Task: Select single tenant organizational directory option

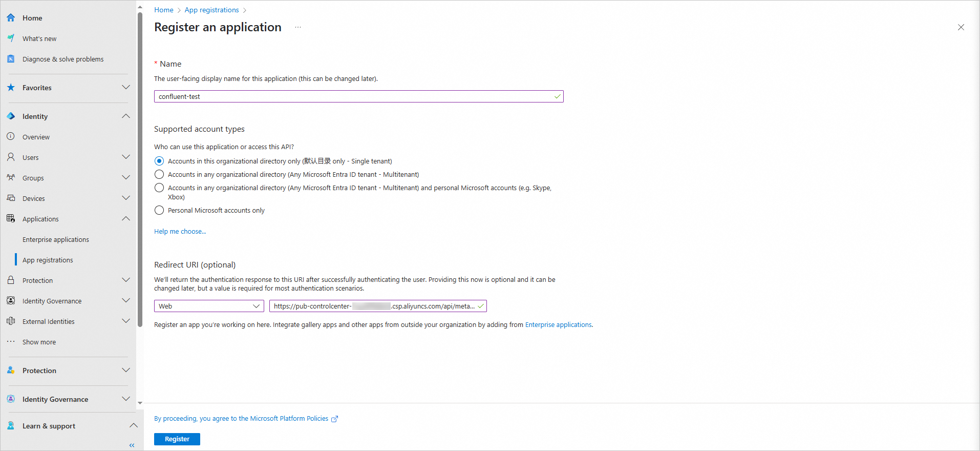Action: [159, 161]
